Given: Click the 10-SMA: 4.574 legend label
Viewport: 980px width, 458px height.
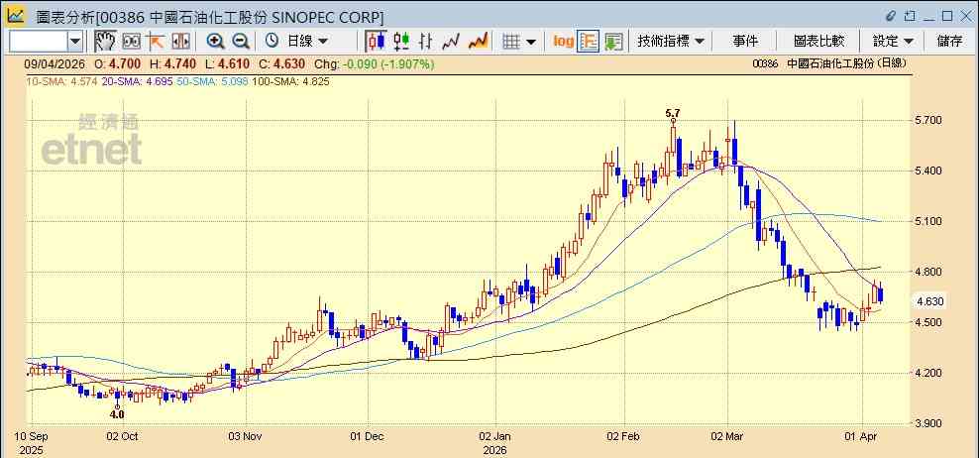Looking at the screenshot, I should [x=61, y=81].
